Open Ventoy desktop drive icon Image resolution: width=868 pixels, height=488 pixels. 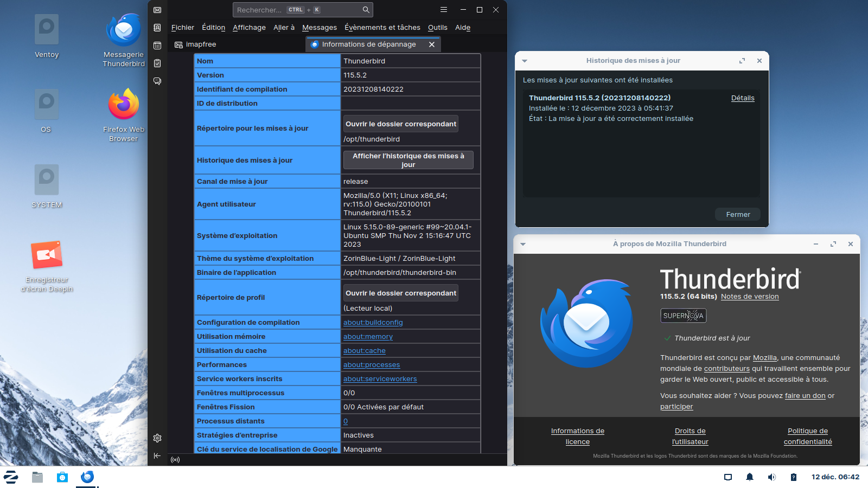tap(47, 36)
